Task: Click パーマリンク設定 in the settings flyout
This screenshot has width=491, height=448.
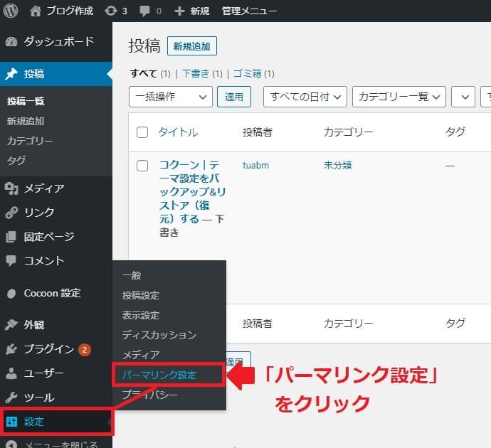Action: click(159, 375)
